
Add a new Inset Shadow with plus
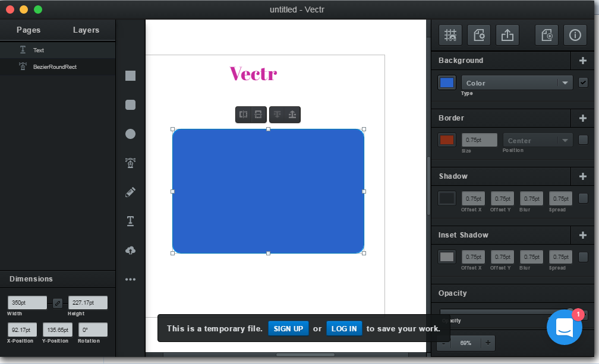click(x=582, y=235)
